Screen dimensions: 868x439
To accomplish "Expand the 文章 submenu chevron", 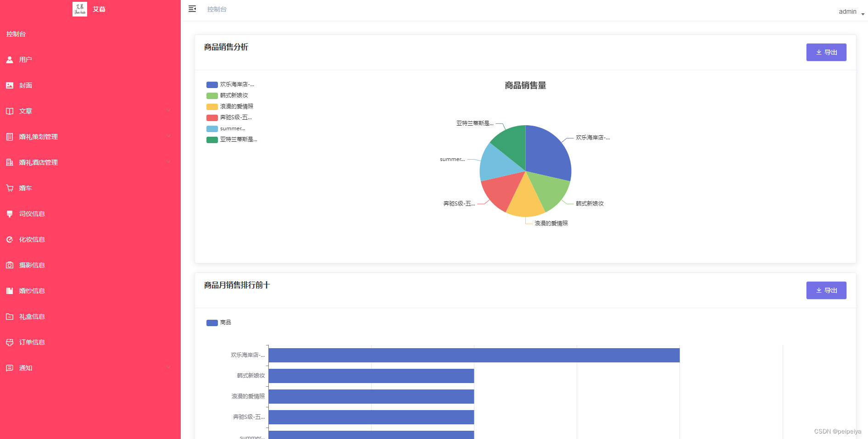I will pyautogui.click(x=168, y=111).
